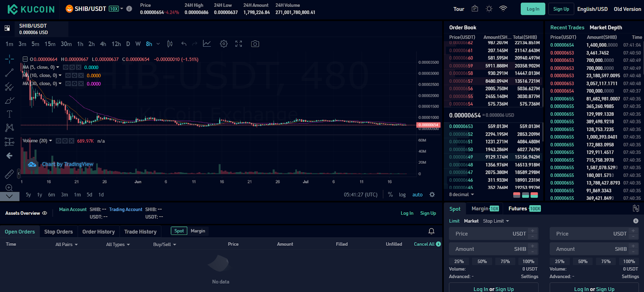Screen dimensions: 644x292
Task: Open the notification bell in orders panel
Action: click(x=431, y=231)
